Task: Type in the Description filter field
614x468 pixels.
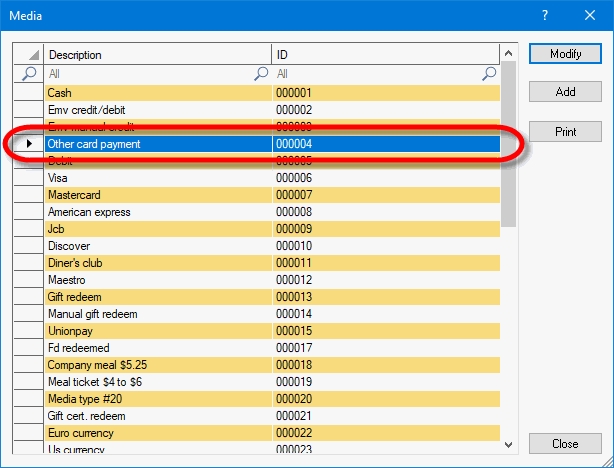Action: tap(148, 74)
